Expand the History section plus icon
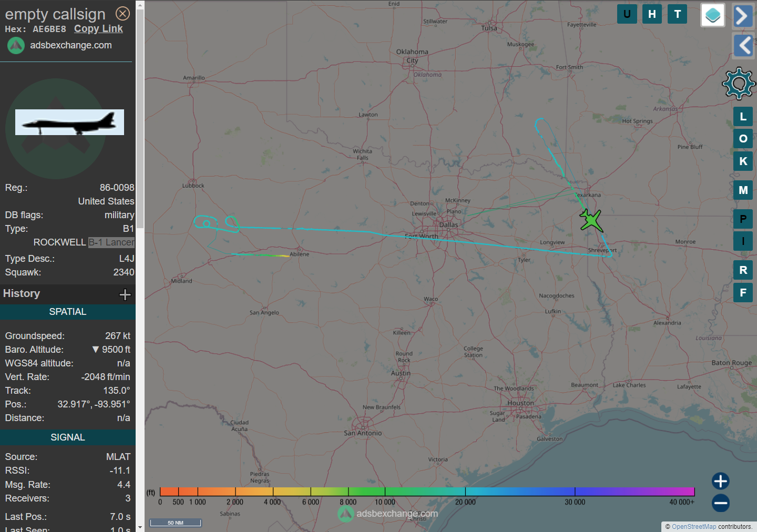The width and height of the screenshot is (757, 532). (125, 294)
